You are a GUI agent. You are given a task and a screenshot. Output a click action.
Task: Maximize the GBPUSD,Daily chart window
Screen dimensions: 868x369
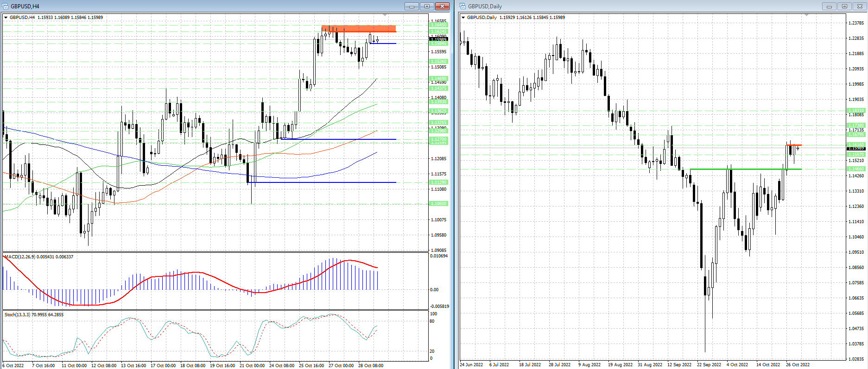[844, 6]
